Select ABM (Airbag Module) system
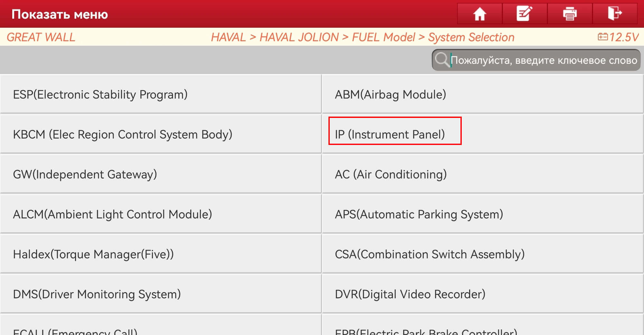The image size is (644, 335). (x=483, y=94)
